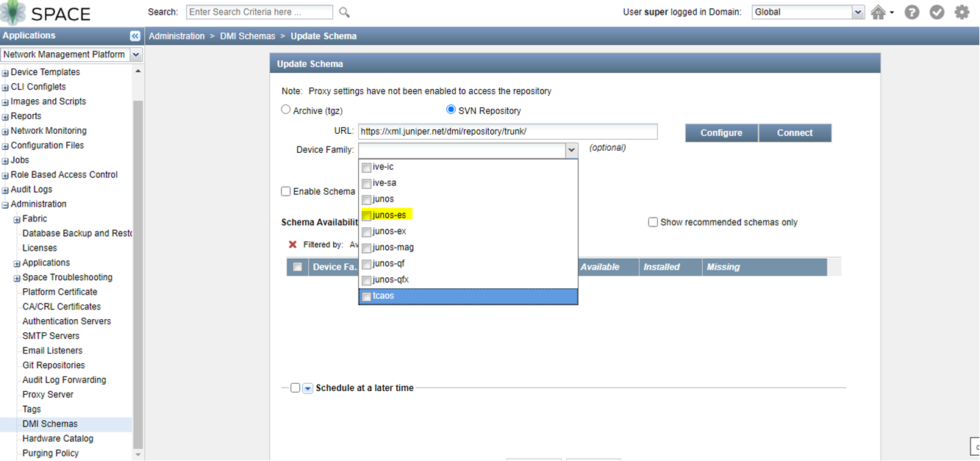Select DMI Schemas in the tree
Viewport: 980px width, 461px height.
click(x=50, y=424)
